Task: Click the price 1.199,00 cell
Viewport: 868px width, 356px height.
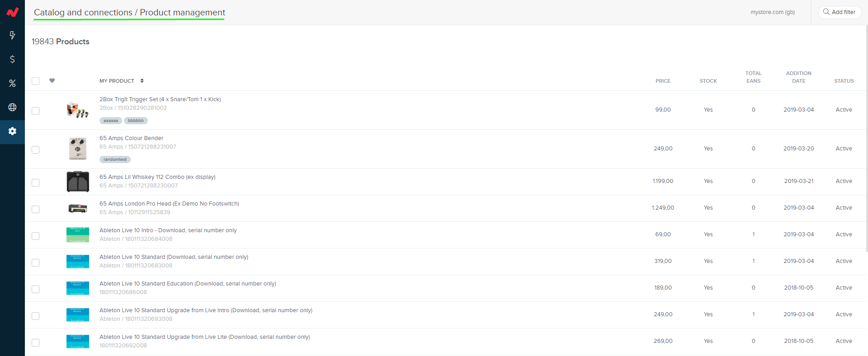Action: [x=663, y=181]
